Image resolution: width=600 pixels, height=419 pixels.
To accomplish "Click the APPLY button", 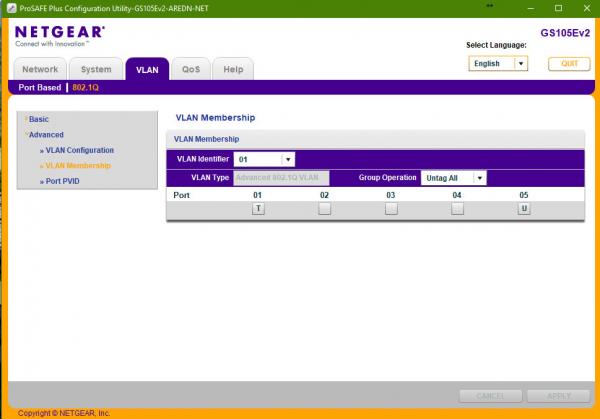I will [559, 396].
